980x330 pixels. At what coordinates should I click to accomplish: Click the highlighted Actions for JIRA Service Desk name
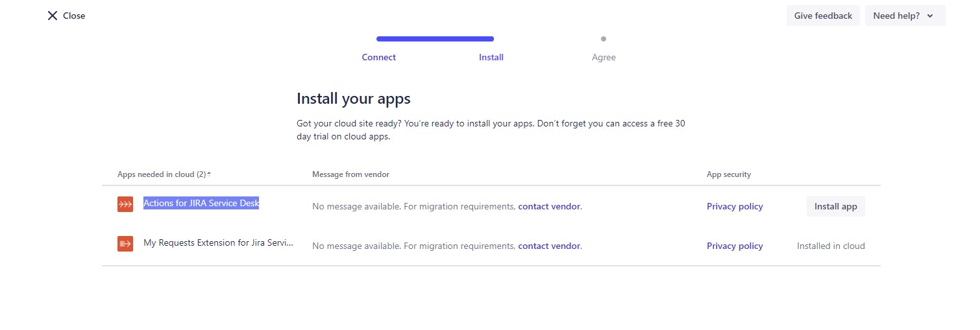pyautogui.click(x=201, y=203)
